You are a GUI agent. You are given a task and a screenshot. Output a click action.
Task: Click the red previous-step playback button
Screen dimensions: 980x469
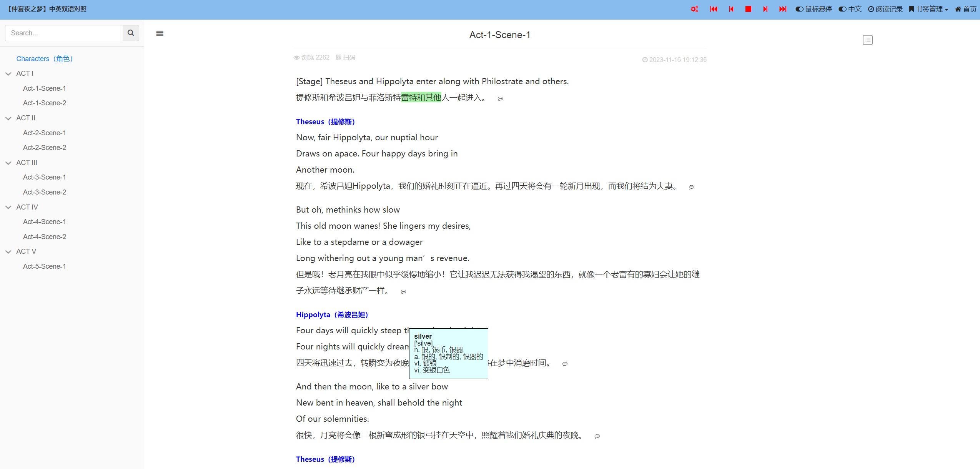coord(731,9)
